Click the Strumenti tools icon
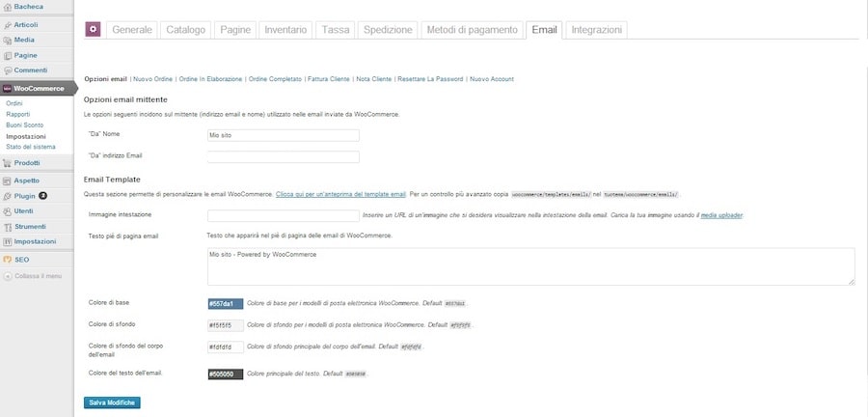Image resolution: width=868 pixels, height=417 pixels. (7, 227)
